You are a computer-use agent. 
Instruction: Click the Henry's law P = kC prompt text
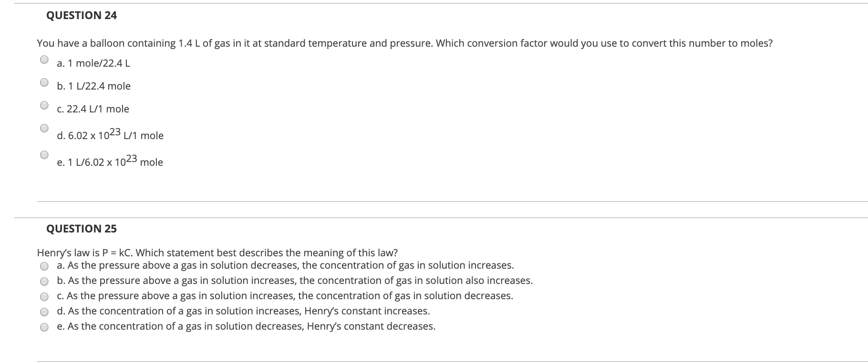point(217,253)
